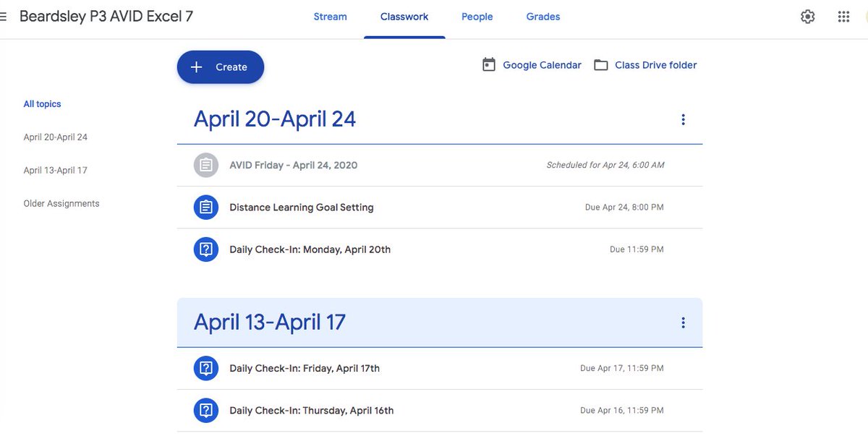Open April 13-April 17 topic options menu
Screen dimensions: 868x436
[683, 323]
